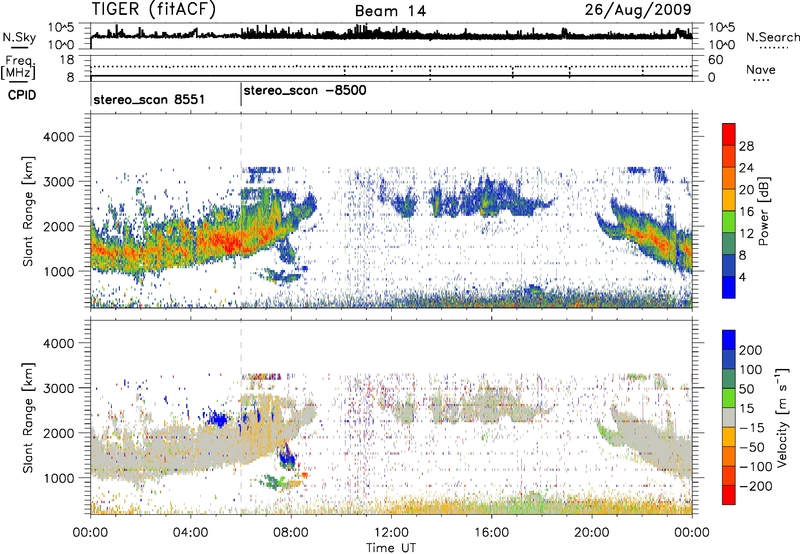Click the '08:00' time axis label
Viewport: 800px width, 554px height.
click(x=291, y=533)
